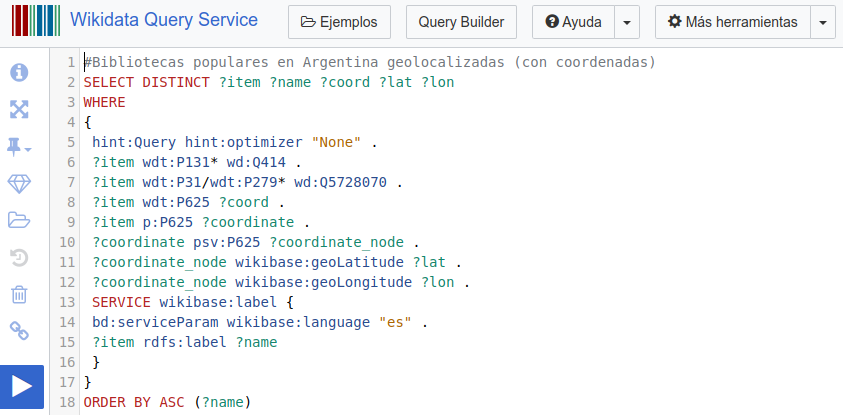Click the ?lon variable on line 2
The height and width of the screenshot is (415, 843).
tap(438, 82)
